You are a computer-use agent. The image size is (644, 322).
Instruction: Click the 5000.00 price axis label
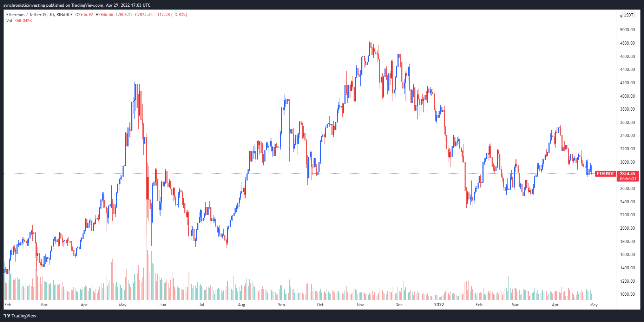pyautogui.click(x=627, y=30)
